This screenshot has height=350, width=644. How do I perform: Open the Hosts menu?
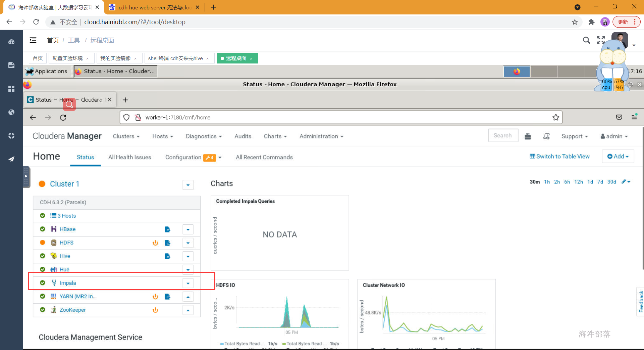(x=163, y=136)
